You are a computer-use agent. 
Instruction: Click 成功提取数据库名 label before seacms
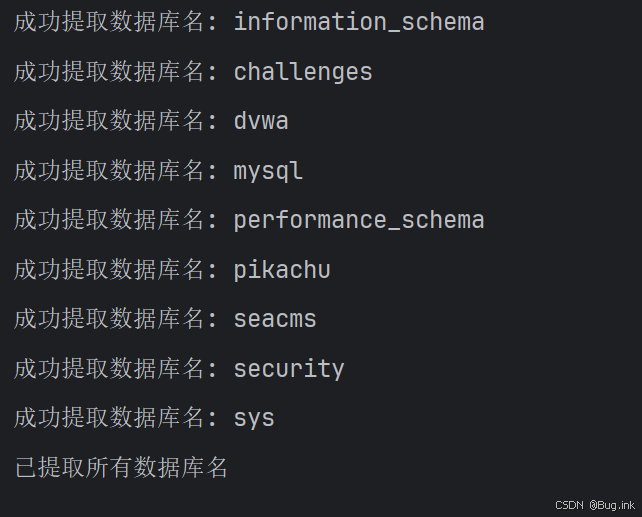(109, 319)
